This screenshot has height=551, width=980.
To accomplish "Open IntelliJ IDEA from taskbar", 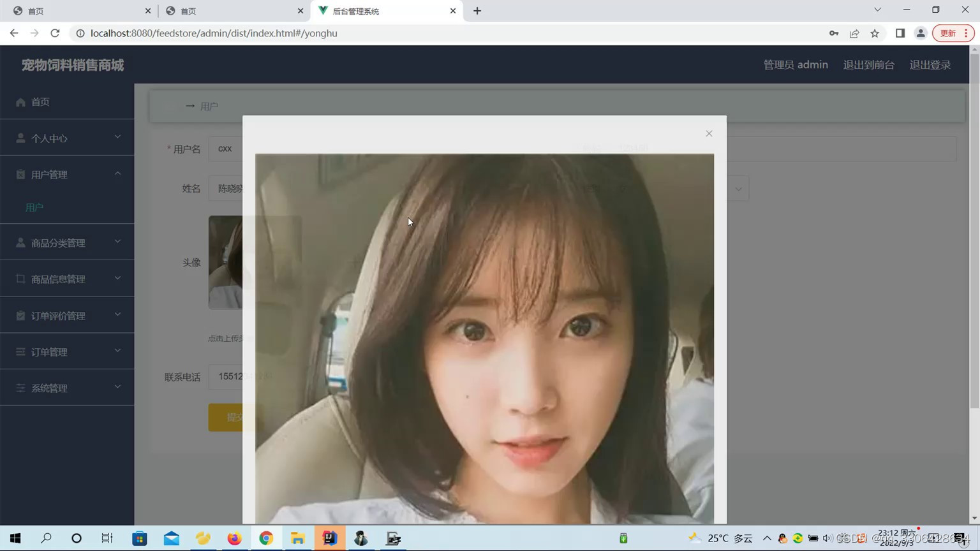I will point(329,538).
